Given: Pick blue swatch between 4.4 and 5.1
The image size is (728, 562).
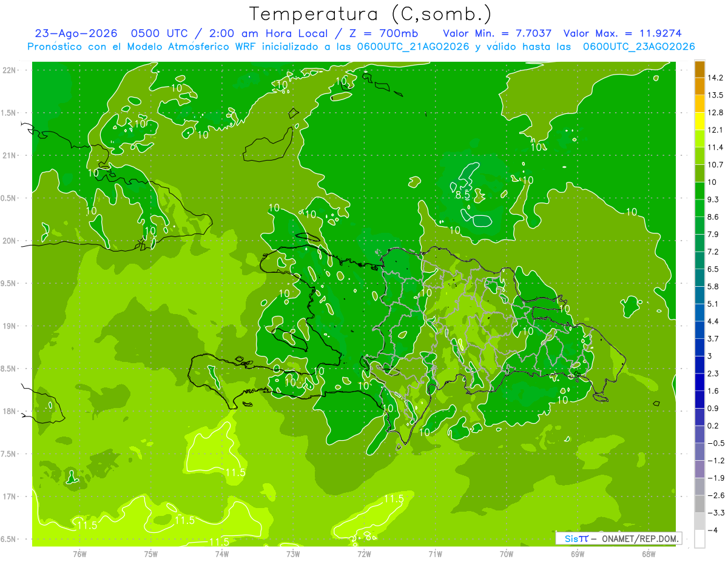Looking at the screenshot, I should pyautogui.click(x=699, y=312).
